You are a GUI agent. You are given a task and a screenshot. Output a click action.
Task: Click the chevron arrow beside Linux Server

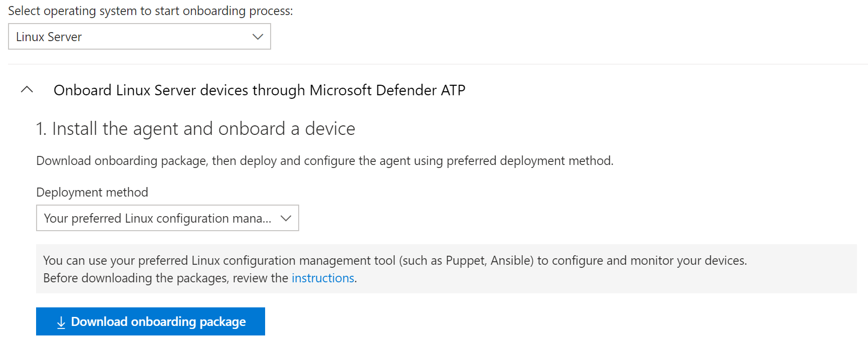[x=258, y=37]
